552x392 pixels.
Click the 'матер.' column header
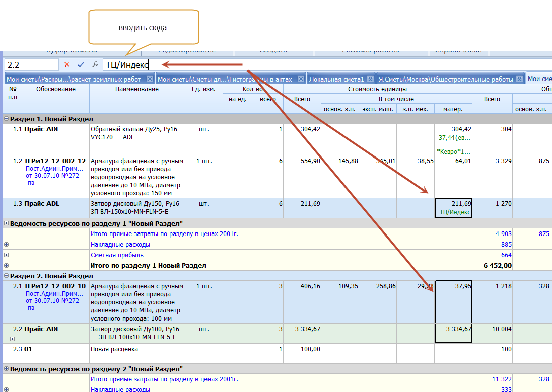(x=453, y=109)
